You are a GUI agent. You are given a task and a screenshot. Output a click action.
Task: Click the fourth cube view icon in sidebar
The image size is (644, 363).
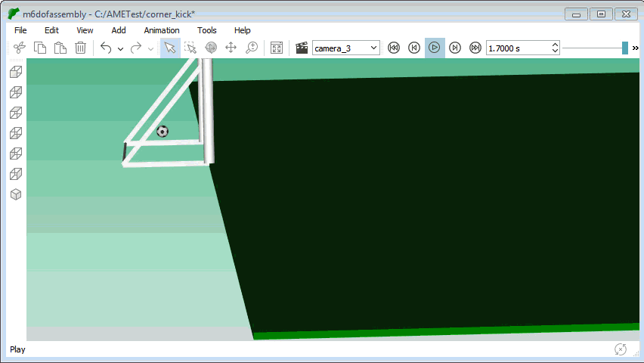[x=16, y=133]
